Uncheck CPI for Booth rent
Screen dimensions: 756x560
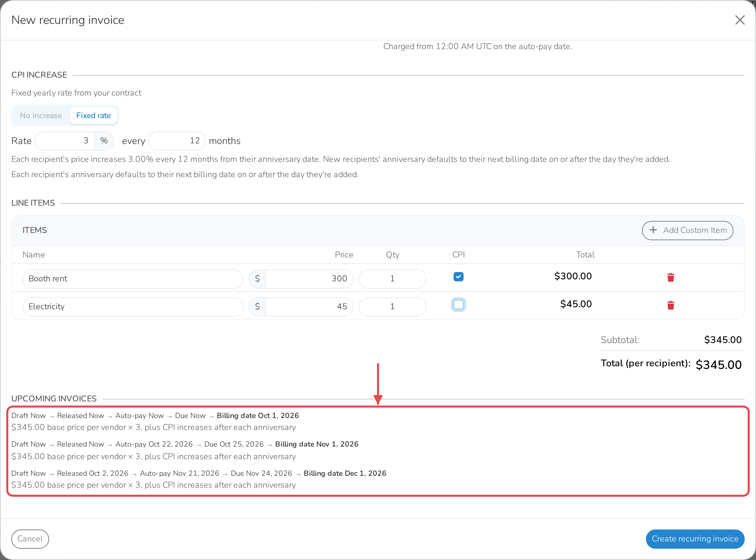[x=458, y=277]
